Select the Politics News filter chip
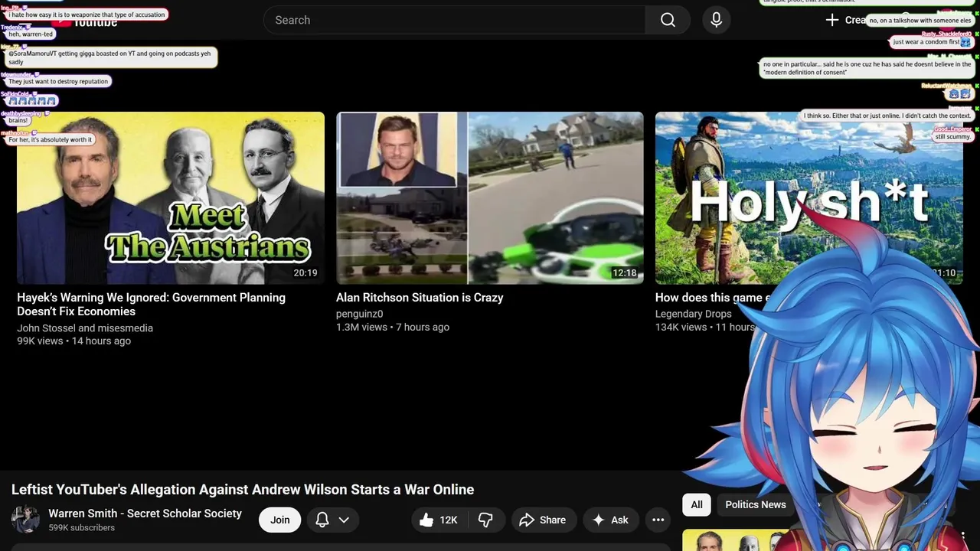 [756, 504]
